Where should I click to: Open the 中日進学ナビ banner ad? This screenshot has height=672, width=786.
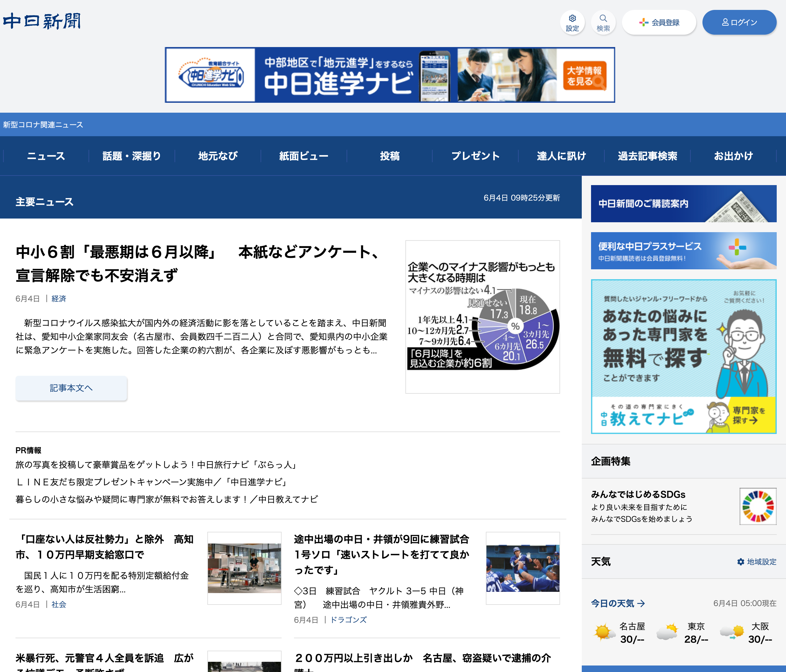(390, 75)
